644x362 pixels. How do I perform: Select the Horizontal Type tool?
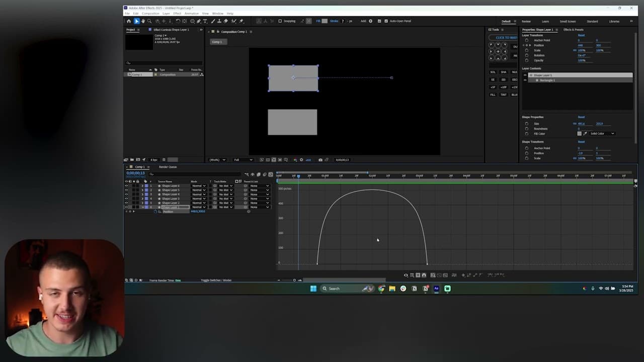[x=205, y=21]
